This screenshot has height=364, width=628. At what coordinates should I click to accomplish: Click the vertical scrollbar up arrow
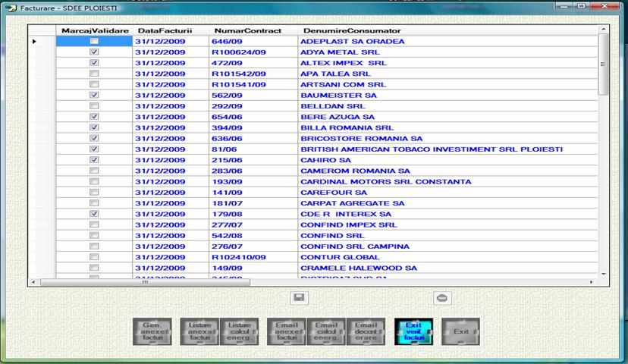[x=604, y=30]
